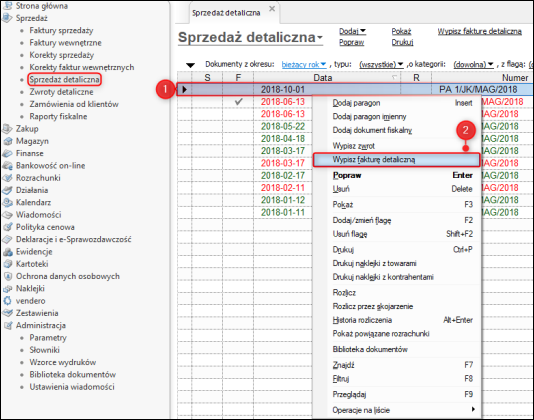Click the Kalendarz module icon
The height and width of the screenshot is (420, 534).
(x=7, y=202)
